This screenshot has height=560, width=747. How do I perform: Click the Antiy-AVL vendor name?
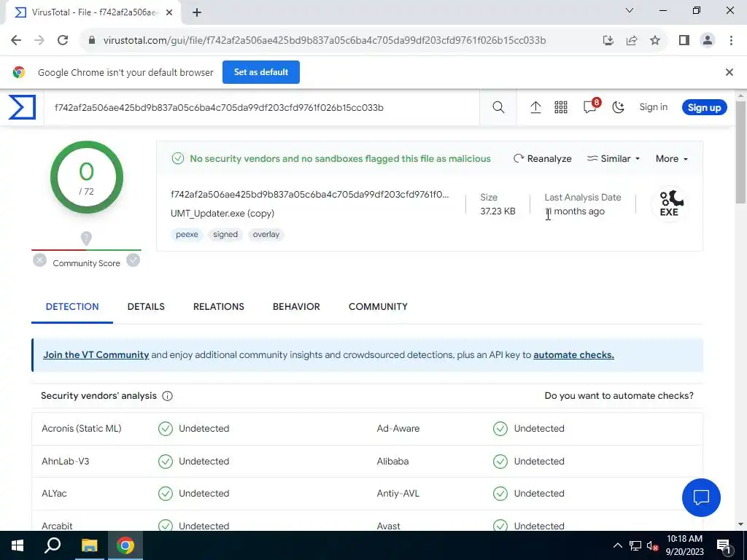tap(398, 494)
